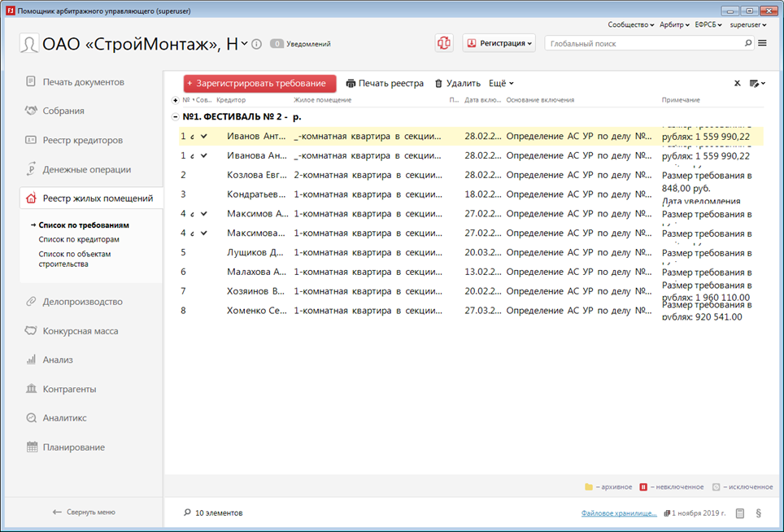This screenshot has height=532, width=784.
Task: Click the paragraph symbol in status bar
Action: (759, 513)
